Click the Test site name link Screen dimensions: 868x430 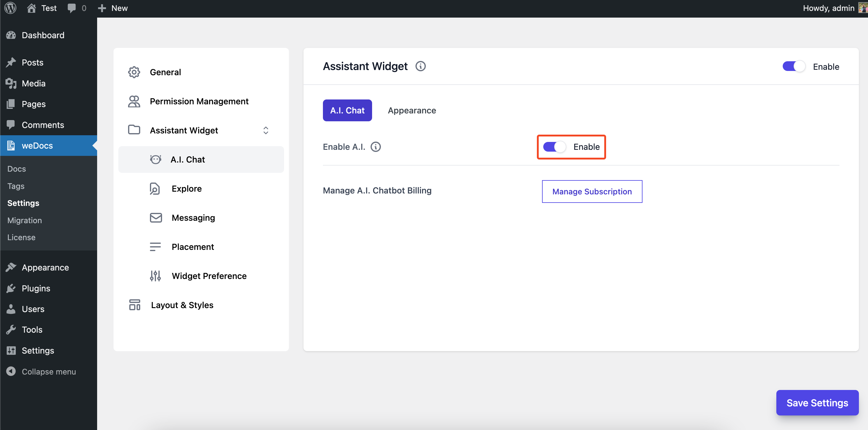pos(49,8)
